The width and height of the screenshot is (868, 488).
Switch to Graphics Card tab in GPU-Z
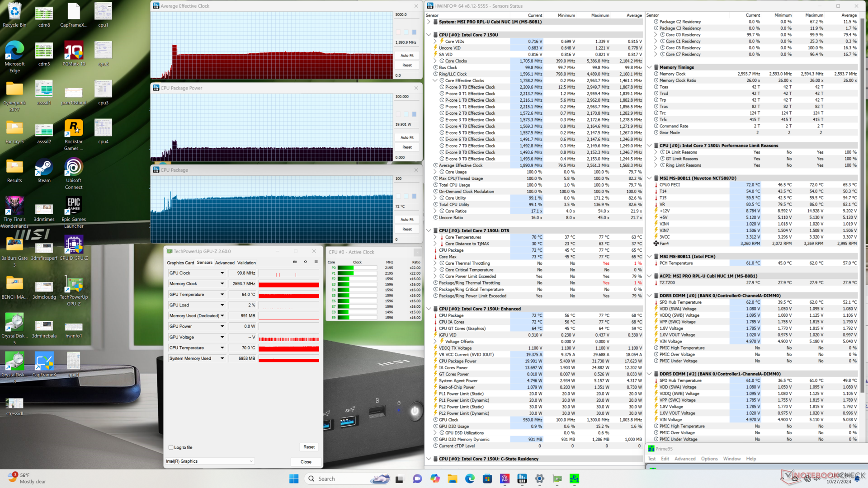(180, 263)
